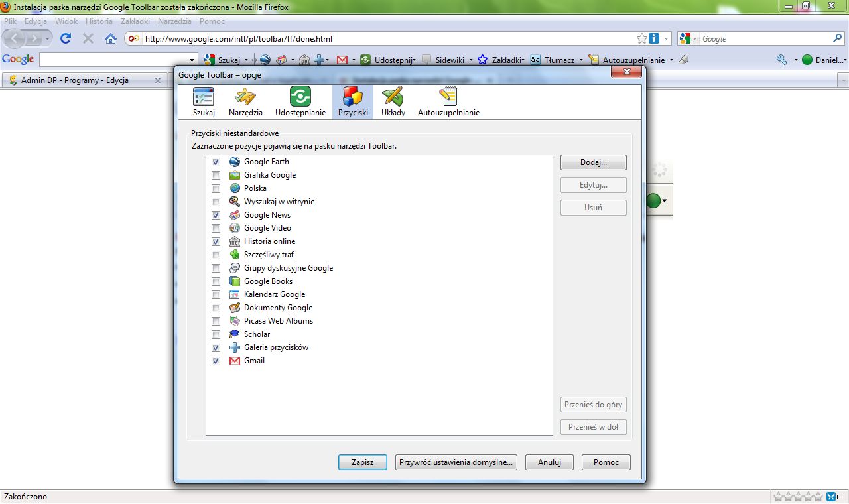Uncheck the Google Earth checkbox

(216, 162)
